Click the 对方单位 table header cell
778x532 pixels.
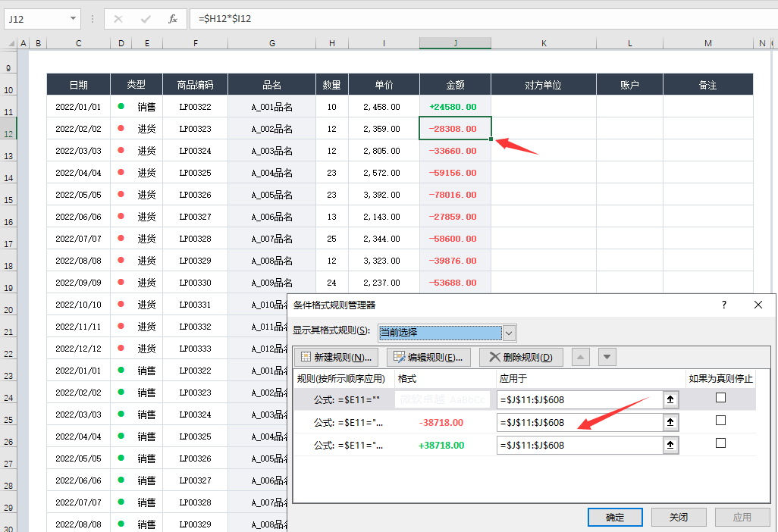[543, 85]
